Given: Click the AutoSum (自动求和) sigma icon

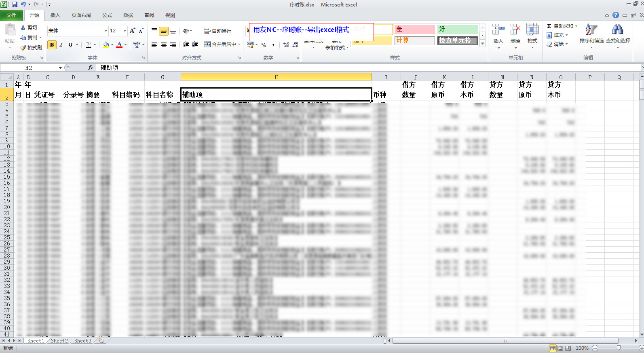Looking at the screenshot, I should [549, 26].
